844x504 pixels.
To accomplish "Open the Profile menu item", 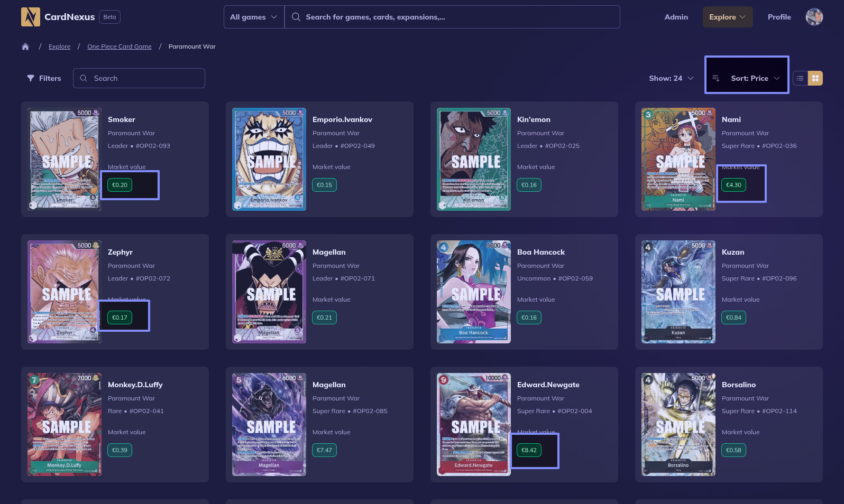I will [x=779, y=17].
